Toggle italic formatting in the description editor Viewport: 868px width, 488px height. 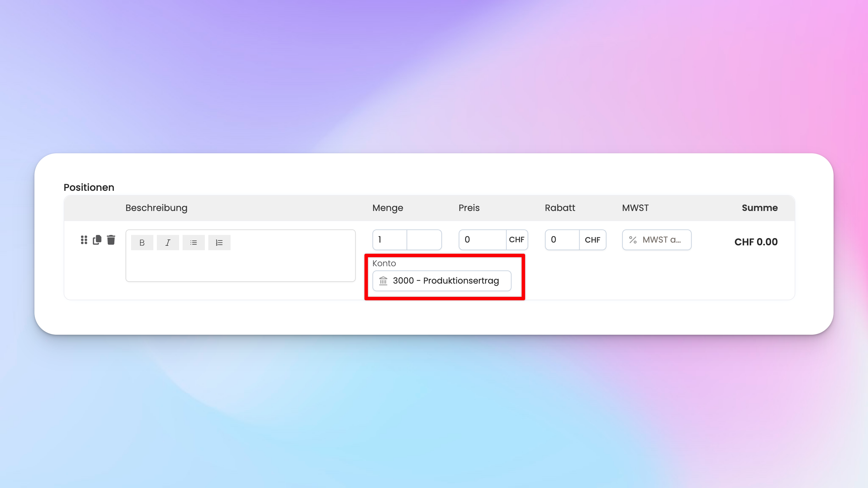click(168, 243)
